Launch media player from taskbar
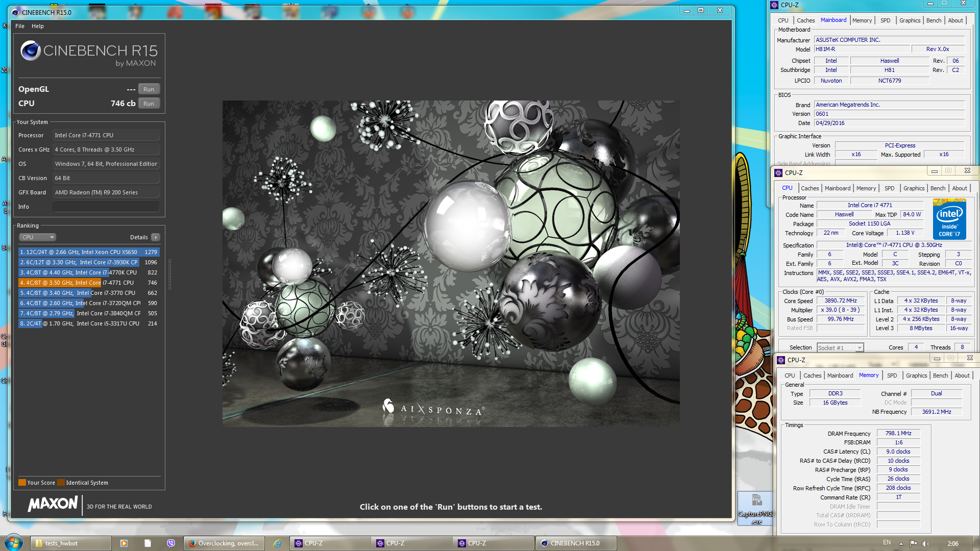980x551 pixels. [124, 543]
